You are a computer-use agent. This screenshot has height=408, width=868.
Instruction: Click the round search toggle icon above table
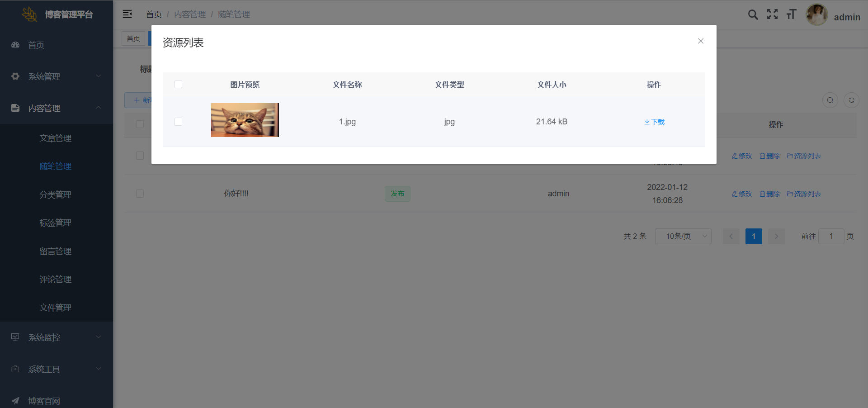point(830,100)
